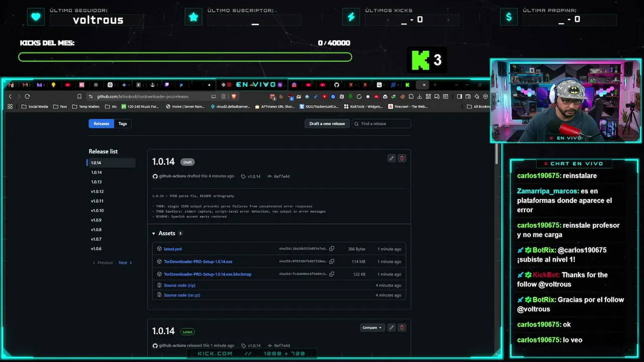Open release 1.0.13 in the release list
644x362 pixels.
(96, 182)
